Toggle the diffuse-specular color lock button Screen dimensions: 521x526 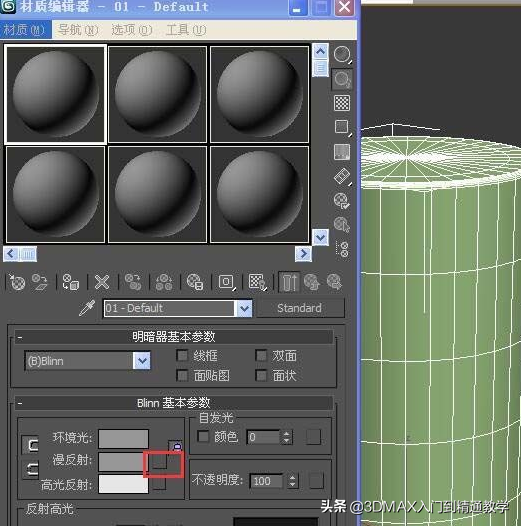click(x=30, y=469)
